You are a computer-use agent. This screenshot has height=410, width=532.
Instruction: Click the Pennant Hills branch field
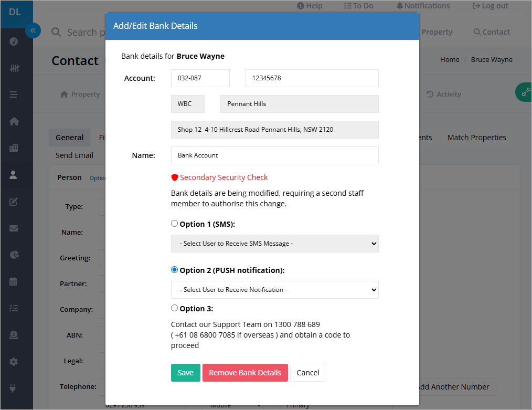[299, 104]
